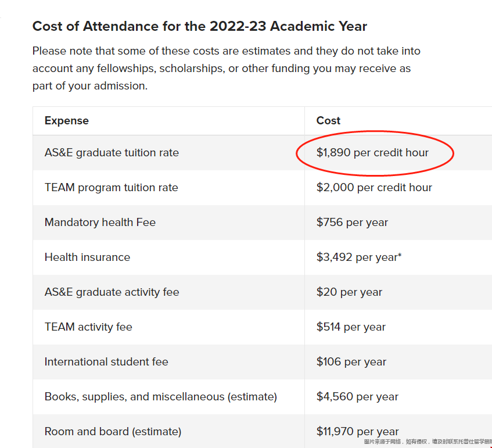Click the $3,492 per year* value

click(x=359, y=257)
